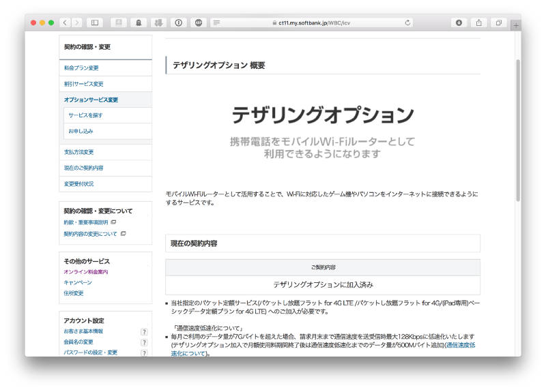
Task: Click the テザリングオプション 概要 heading
Action: 219,65
